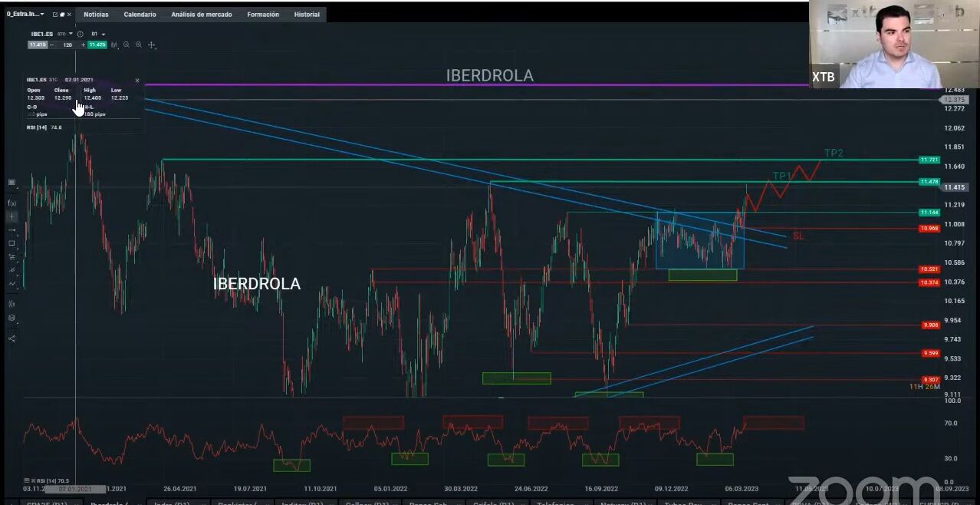Open the layers objects list icon
Viewport: 980px width, 505px height.
(12, 317)
